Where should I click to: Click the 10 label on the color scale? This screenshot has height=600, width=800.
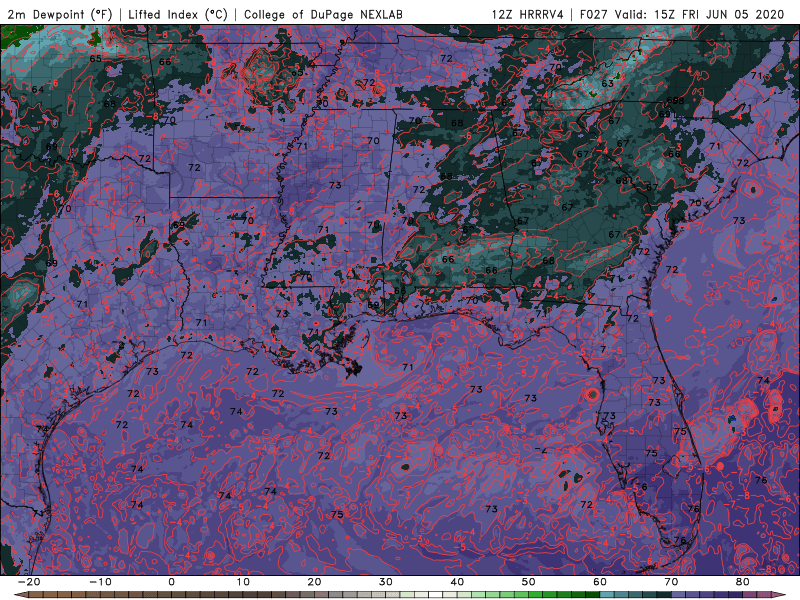pos(243,582)
